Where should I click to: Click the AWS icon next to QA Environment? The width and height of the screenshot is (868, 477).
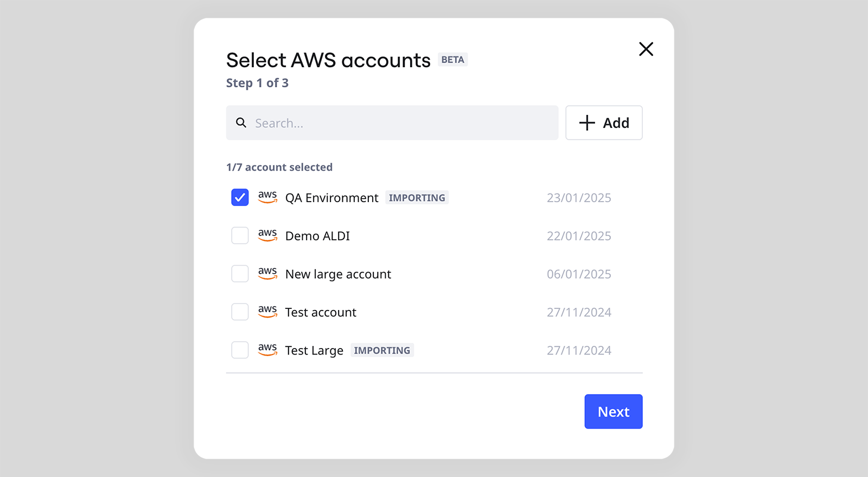[x=267, y=197]
